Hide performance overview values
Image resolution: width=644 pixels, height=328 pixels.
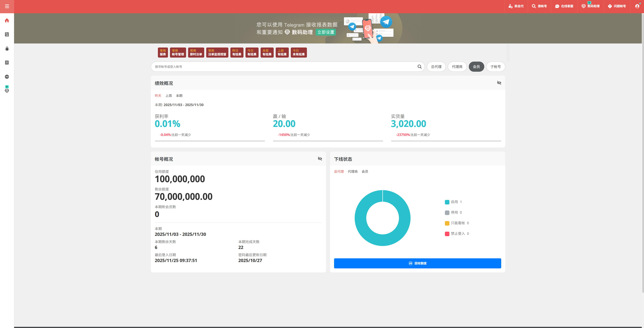click(x=499, y=83)
